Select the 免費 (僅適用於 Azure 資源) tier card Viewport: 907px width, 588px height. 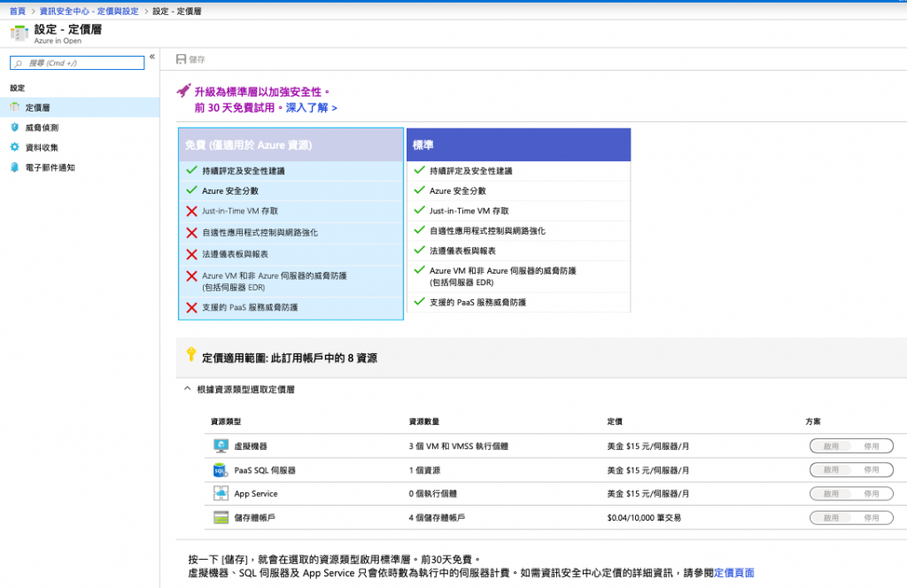(x=291, y=224)
